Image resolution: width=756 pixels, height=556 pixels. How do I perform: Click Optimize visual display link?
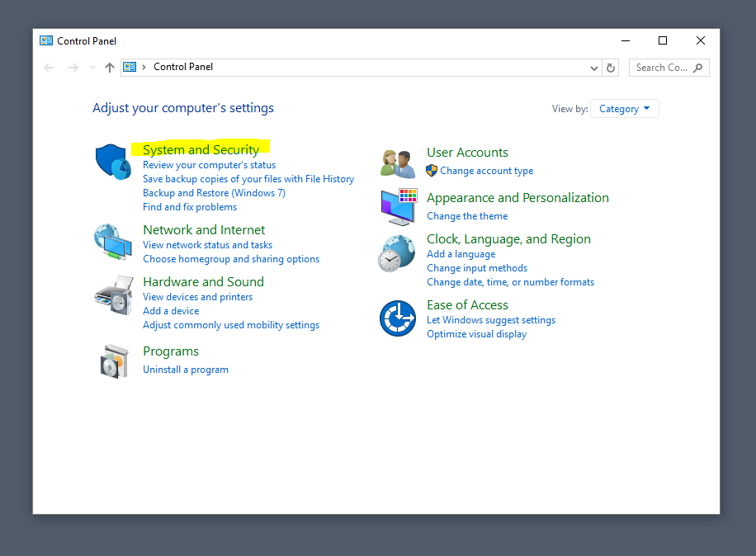[476, 334]
